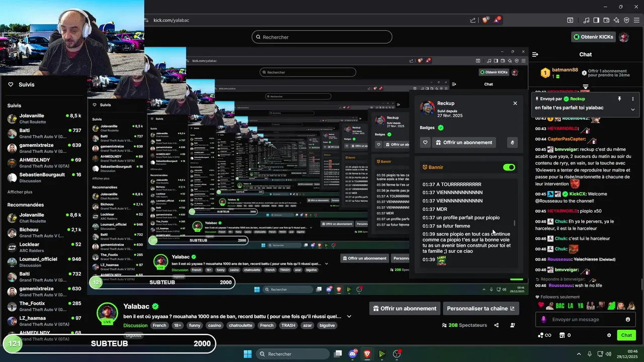644x362 pixels.
Task: Click the share icon beside Spectateurs
Action: [x=496, y=325]
